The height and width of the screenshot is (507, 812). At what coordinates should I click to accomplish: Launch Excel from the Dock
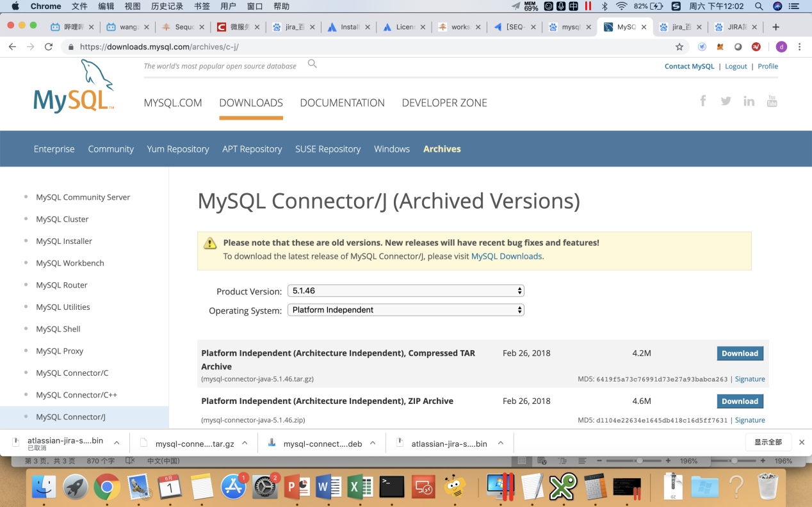[x=360, y=488]
